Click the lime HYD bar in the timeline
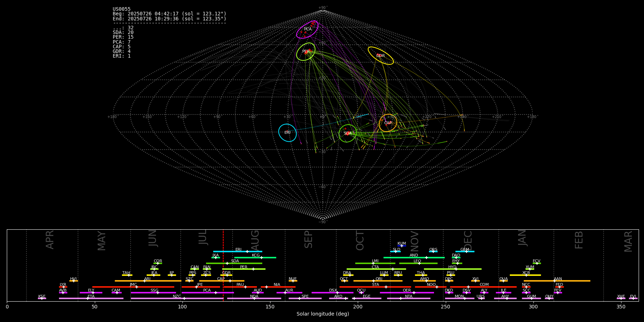Image resolution: width=644 pixels, height=322 pixels. coord(453,269)
